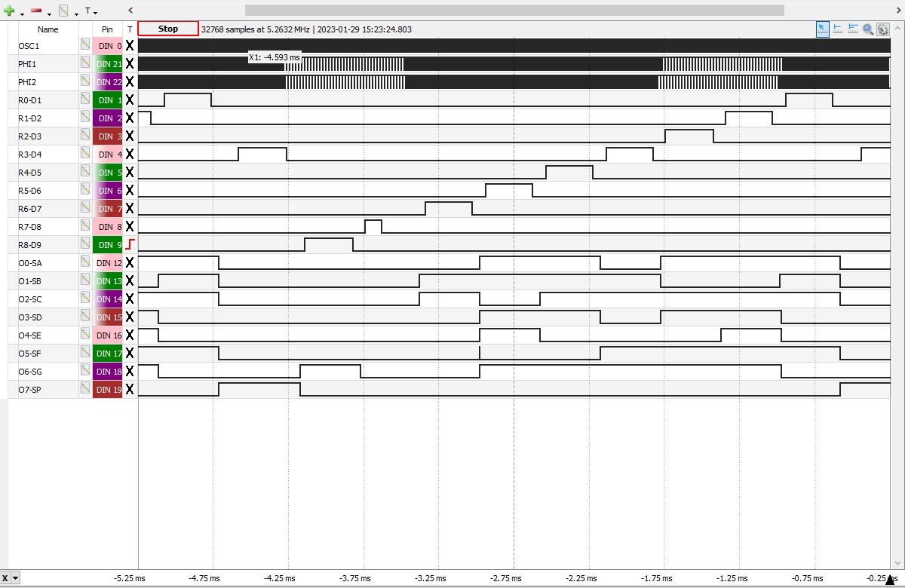Screen dimensions: 905x588
Task: Toggle the rising-edge trigger on R8-D9
Action: click(x=130, y=244)
